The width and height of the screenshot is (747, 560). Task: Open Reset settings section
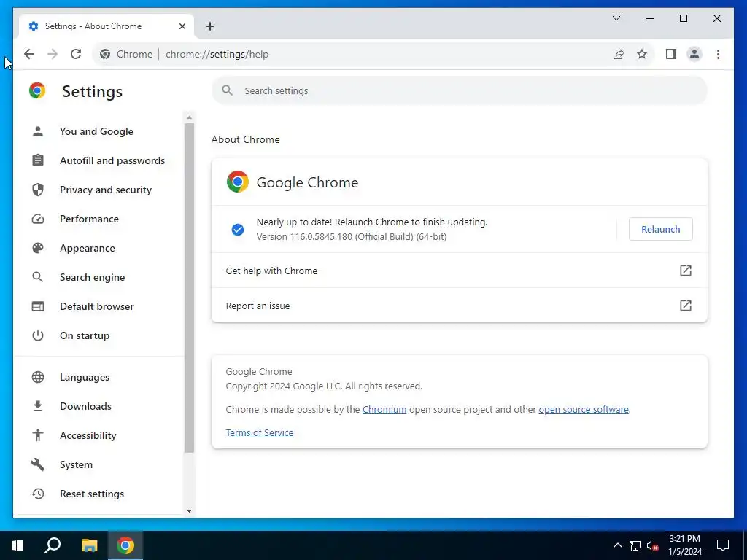pos(91,494)
